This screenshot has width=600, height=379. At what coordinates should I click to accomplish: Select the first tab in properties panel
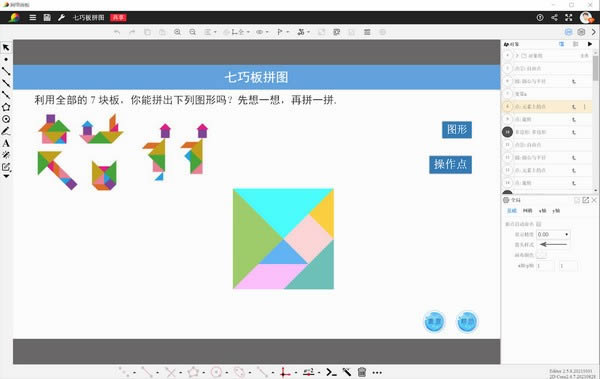coord(512,211)
